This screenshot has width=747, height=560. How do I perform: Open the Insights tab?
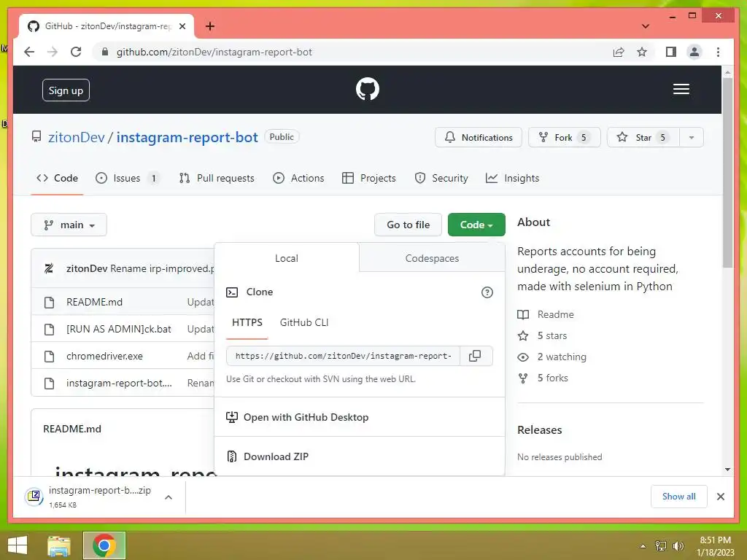click(x=513, y=178)
